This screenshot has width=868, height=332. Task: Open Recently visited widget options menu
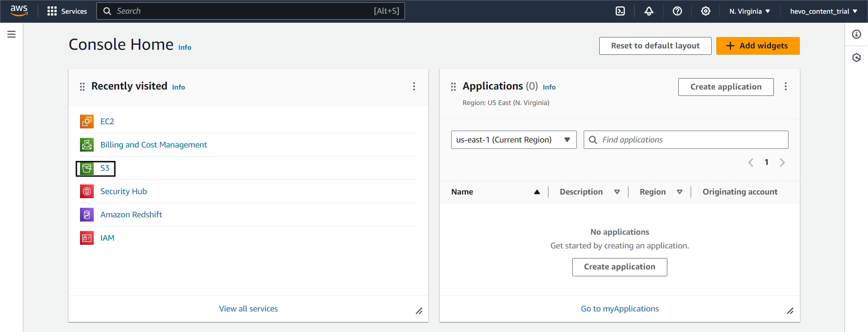pyautogui.click(x=414, y=86)
